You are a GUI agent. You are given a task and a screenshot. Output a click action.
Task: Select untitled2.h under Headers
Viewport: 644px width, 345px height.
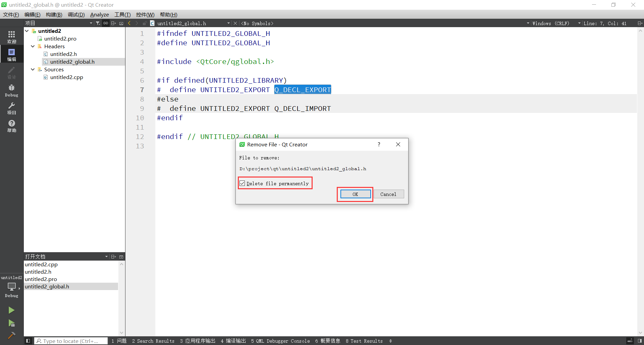pyautogui.click(x=63, y=54)
